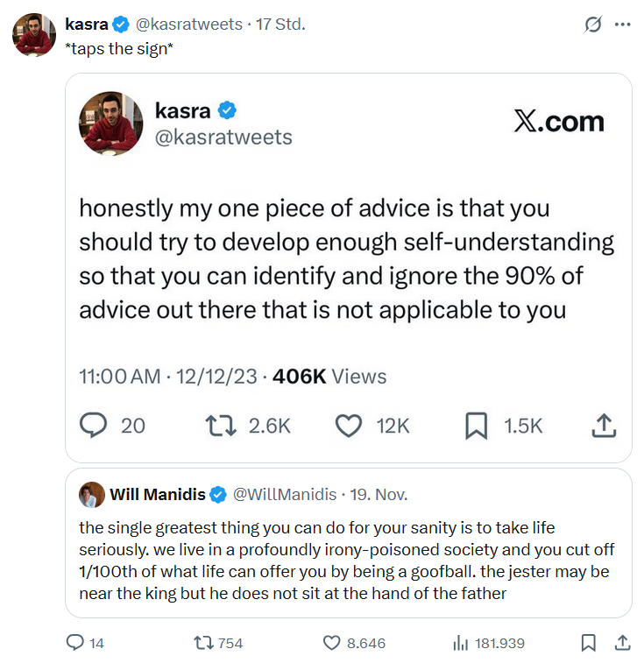Click the heart icon with 12K in screenshot
The width and height of the screenshot is (644, 663).
point(349,426)
